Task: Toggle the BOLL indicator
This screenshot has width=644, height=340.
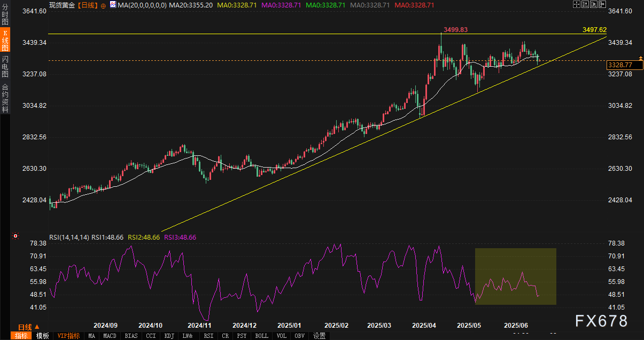Action: [262, 336]
